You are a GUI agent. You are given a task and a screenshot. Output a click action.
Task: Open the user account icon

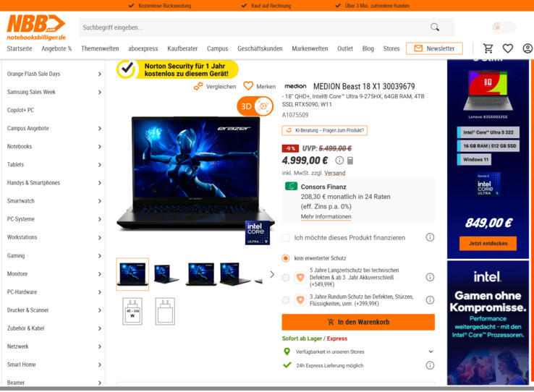tap(527, 48)
